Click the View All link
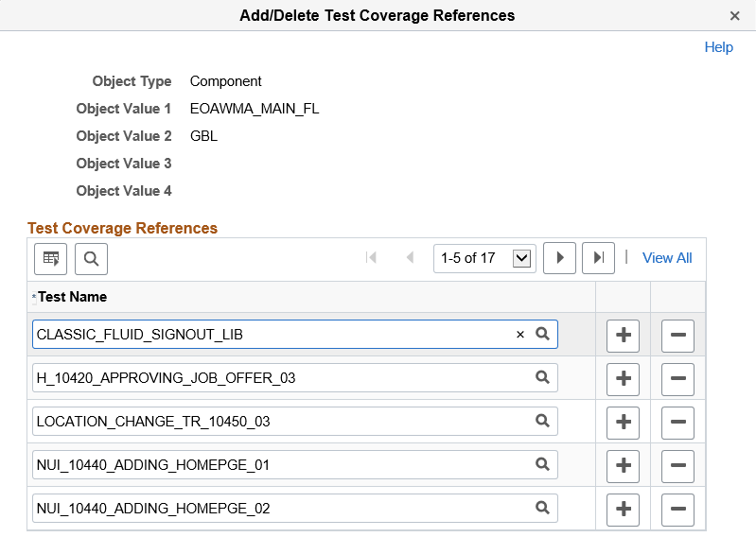The width and height of the screenshot is (756, 537). tap(667, 258)
